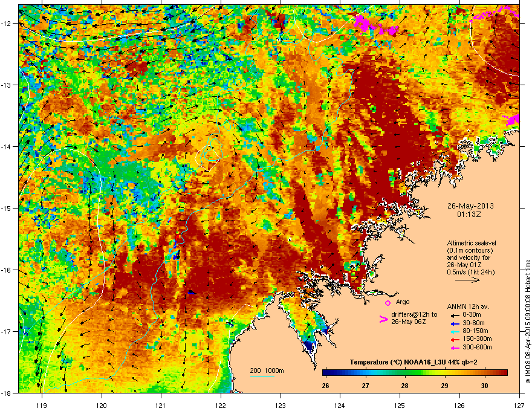Click the latitude axis label '-15'
Image resolution: width=532 pixels, height=411 pixels.
click(x=6, y=208)
